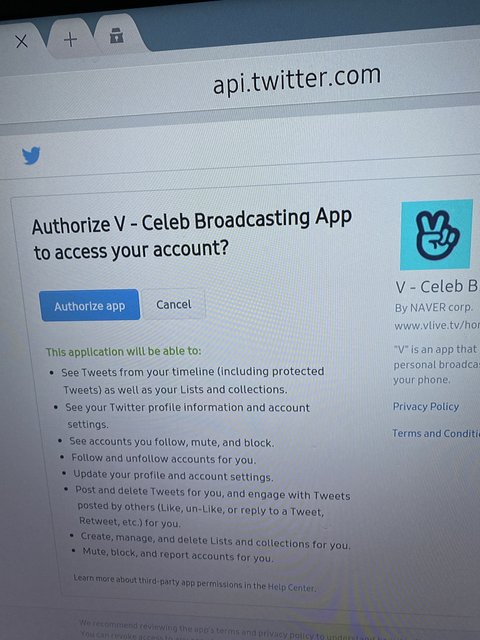This screenshot has width=480, height=640.
Task: Open the Terms and Conditions link
Action: point(436,433)
